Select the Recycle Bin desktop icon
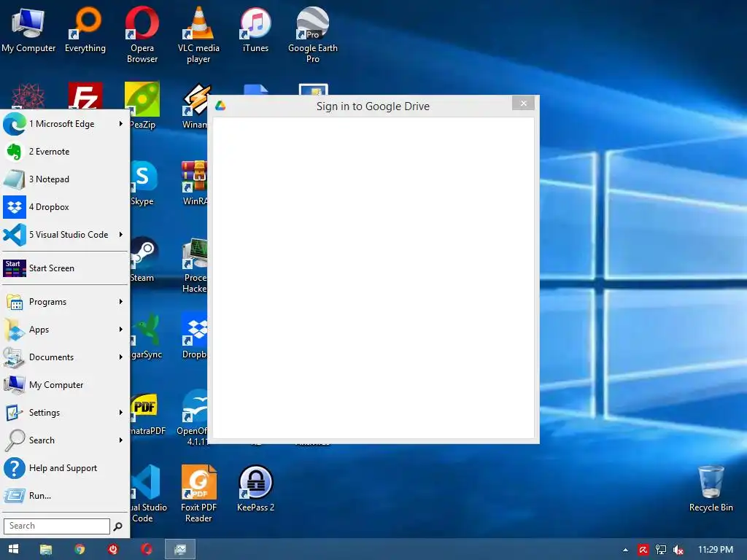The height and width of the screenshot is (560, 747). (x=711, y=489)
